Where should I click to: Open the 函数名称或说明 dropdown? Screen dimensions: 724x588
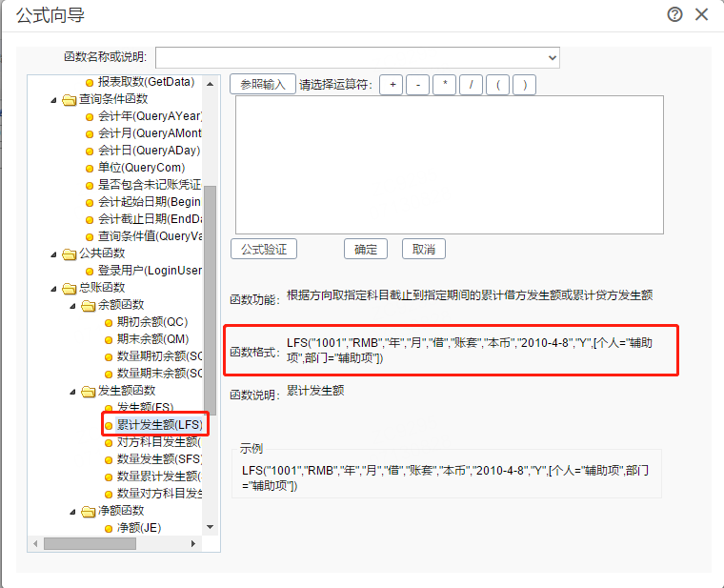click(x=552, y=58)
